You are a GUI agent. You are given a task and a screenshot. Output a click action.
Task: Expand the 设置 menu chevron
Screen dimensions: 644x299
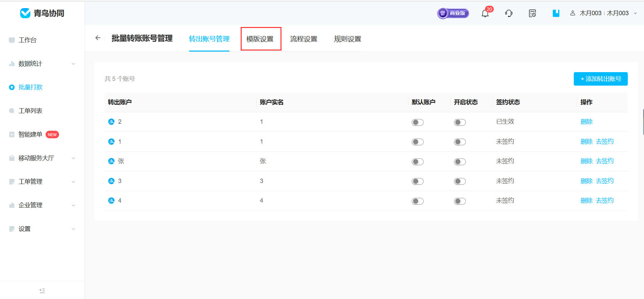73,229
